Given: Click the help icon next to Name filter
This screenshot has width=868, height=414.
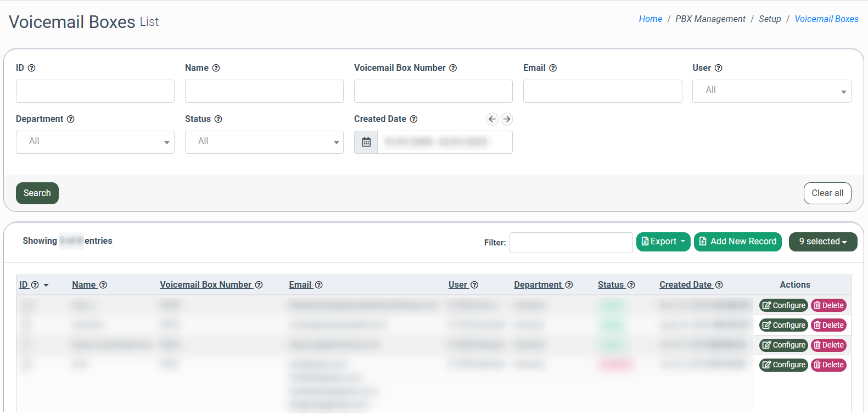Looking at the screenshot, I should coord(216,68).
